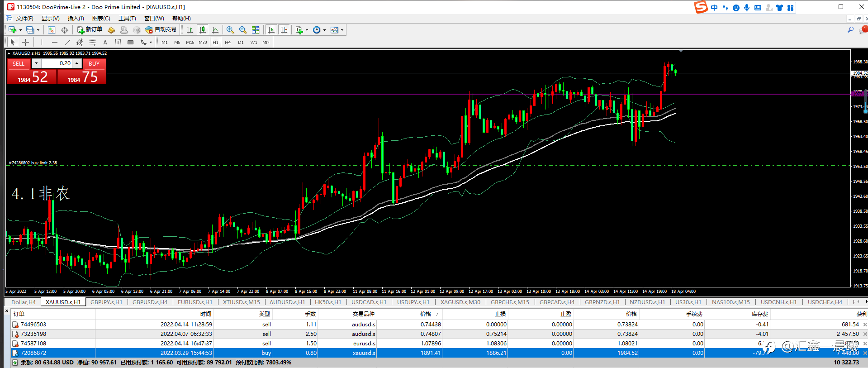Increase lot size with right arrow
The width and height of the screenshot is (868, 368).
click(x=77, y=63)
